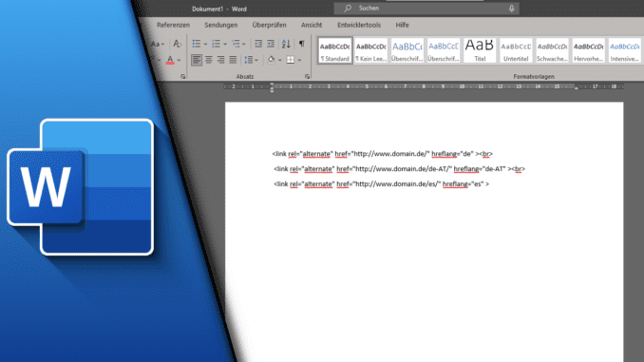Screen dimensions: 644x362
Task: Open the Entwicklertools tab
Action: click(x=359, y=25)
